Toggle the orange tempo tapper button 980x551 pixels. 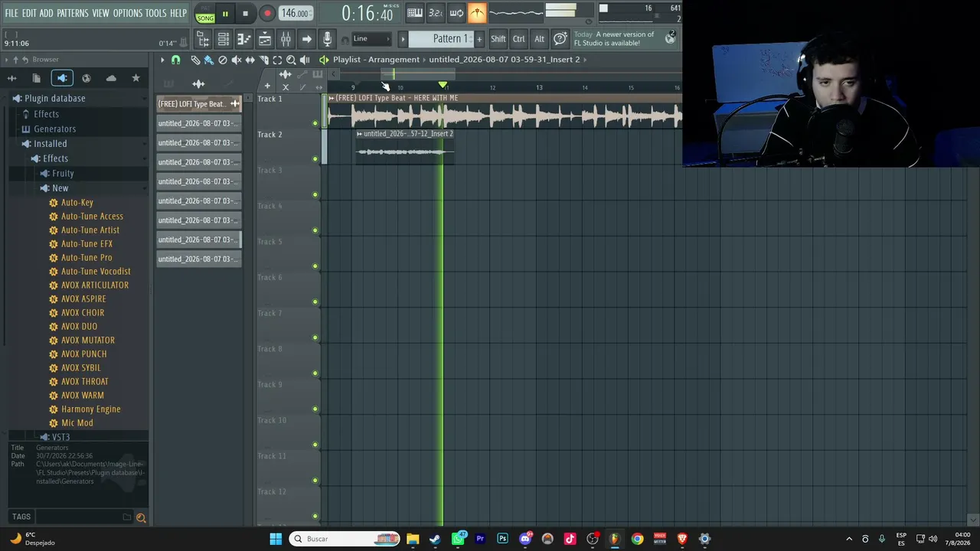(477, 13)
